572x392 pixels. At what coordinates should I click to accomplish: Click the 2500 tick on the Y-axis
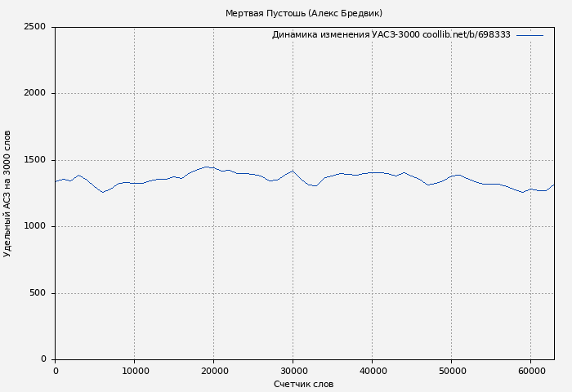pos(35,27)
